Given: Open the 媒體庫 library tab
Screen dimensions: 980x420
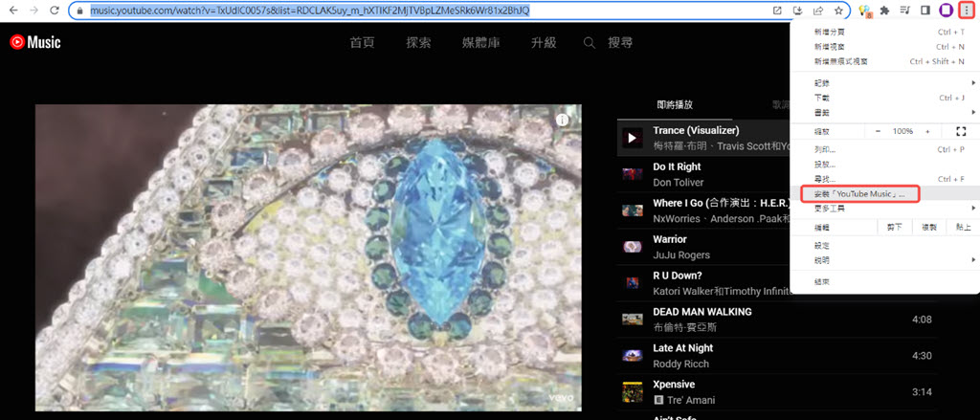Looking at the screenshot, I should (x=481, y=42).
